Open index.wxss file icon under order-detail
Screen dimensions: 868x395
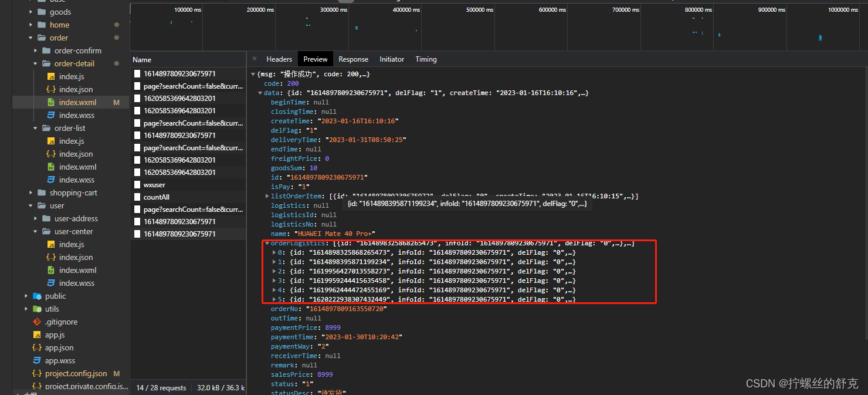(51, 115)
